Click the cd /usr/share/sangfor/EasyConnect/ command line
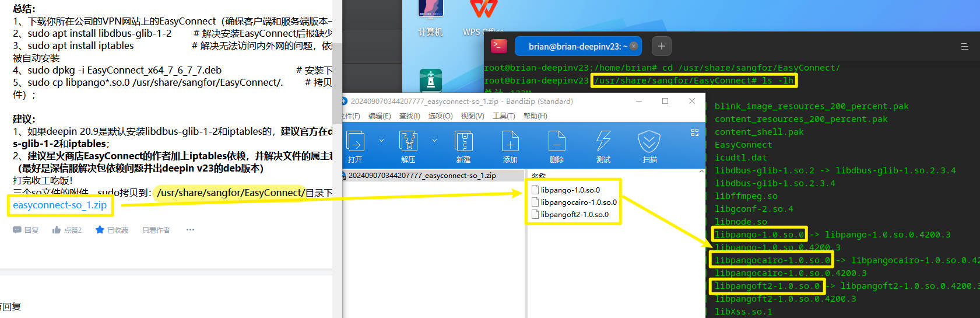This screenshot has height=318, width=980. [751, 68]
